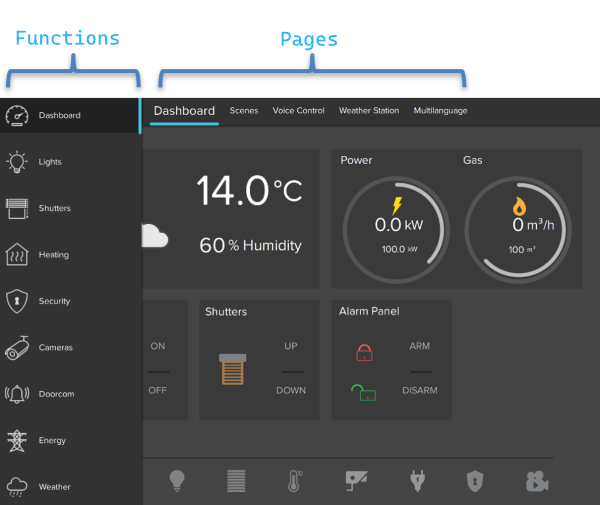Click the Weather cloud sidebar icon

tap(17, 487)
